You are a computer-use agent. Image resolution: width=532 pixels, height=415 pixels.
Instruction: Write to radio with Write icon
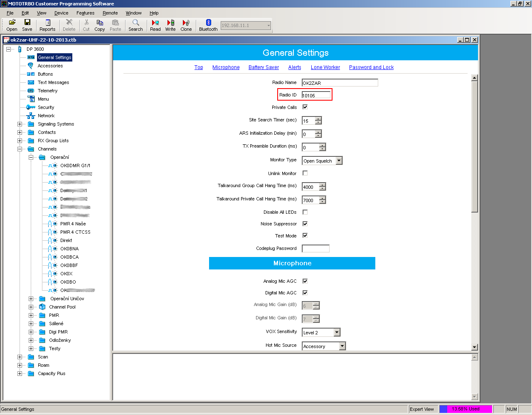(170, 25)
